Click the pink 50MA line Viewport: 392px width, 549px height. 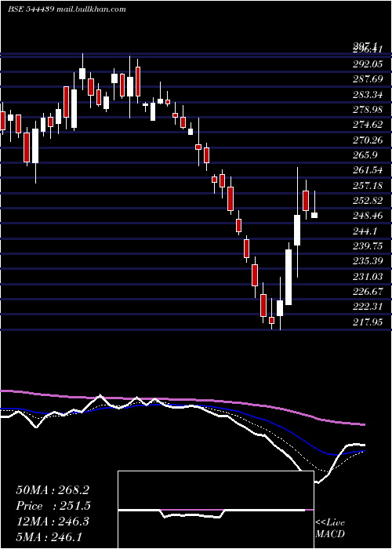(x=182, y=400)
